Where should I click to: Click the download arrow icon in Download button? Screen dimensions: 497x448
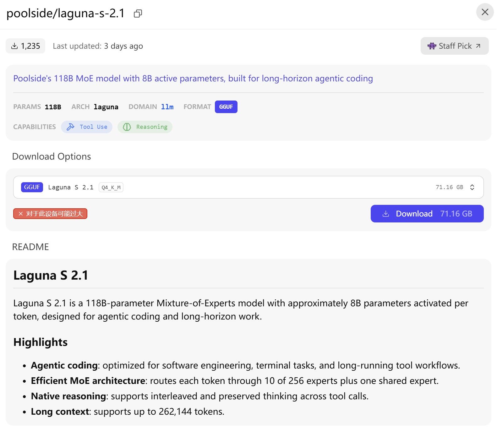386,214
